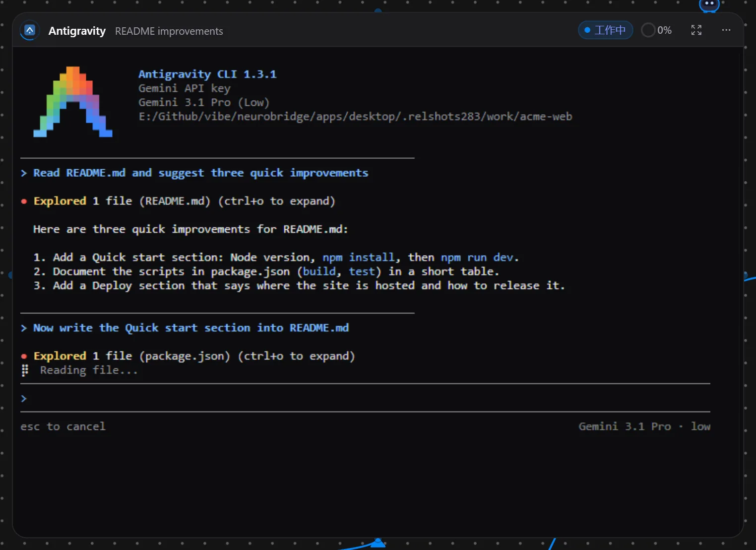Click the 'esc to cancel' hint

click(x=63, y=426)
